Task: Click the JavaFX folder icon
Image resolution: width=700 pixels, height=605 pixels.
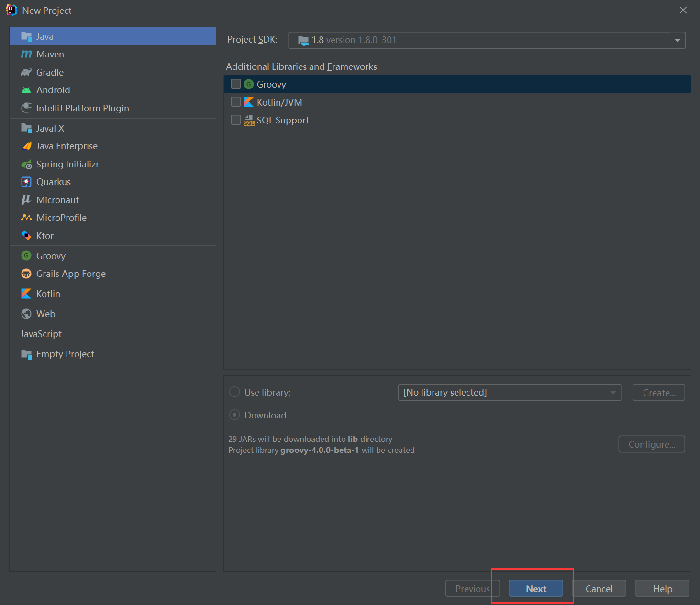Action: 26,128
